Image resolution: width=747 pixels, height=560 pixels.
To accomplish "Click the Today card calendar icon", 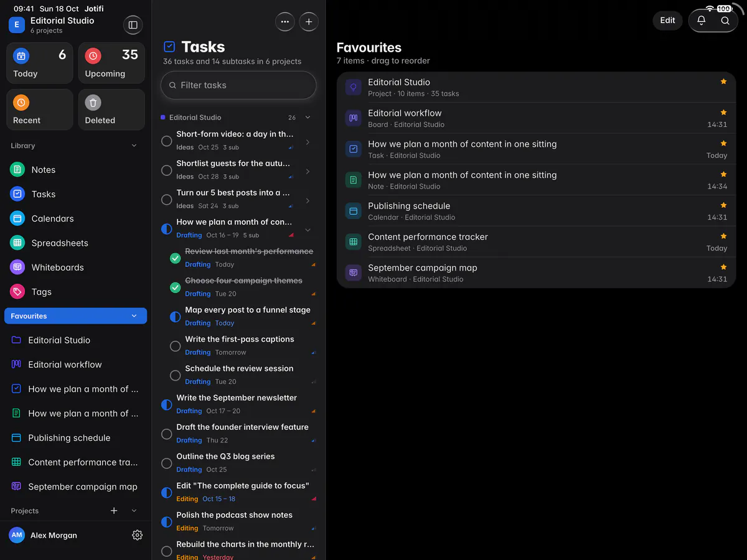I will coord(21,56).
